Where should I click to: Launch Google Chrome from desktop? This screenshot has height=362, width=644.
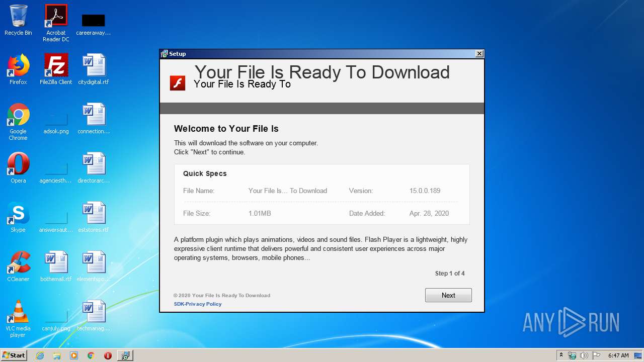pos(18,122)
